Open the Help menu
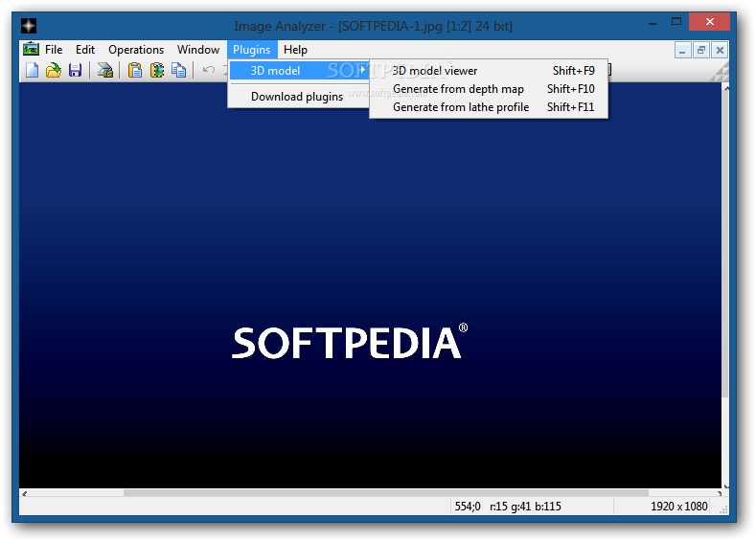Image resolution: width=756 pixels, height=542 pixels. tap(295, 50)
